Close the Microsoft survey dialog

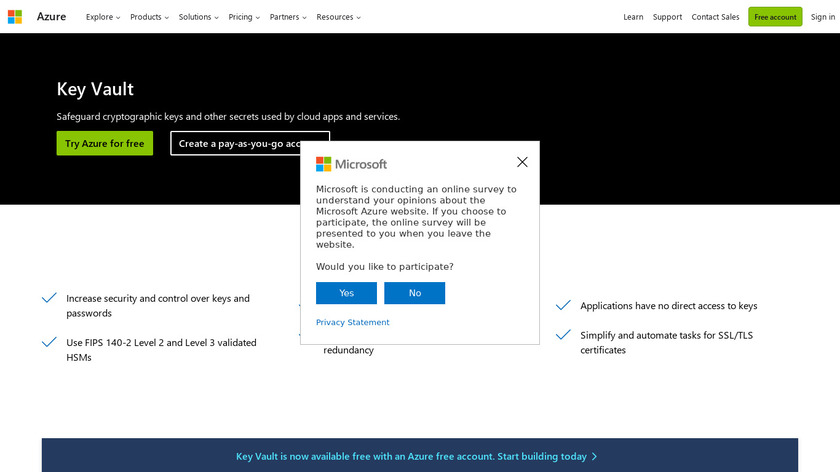pos(522,162)
